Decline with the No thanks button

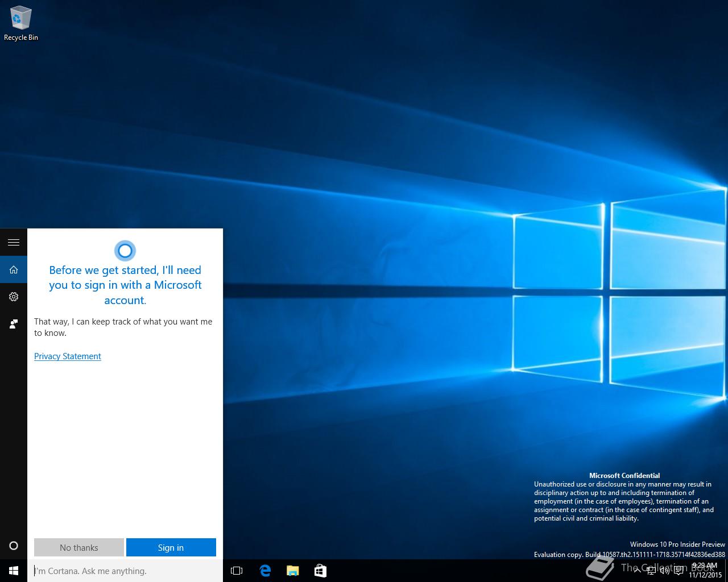pos(79,547)
